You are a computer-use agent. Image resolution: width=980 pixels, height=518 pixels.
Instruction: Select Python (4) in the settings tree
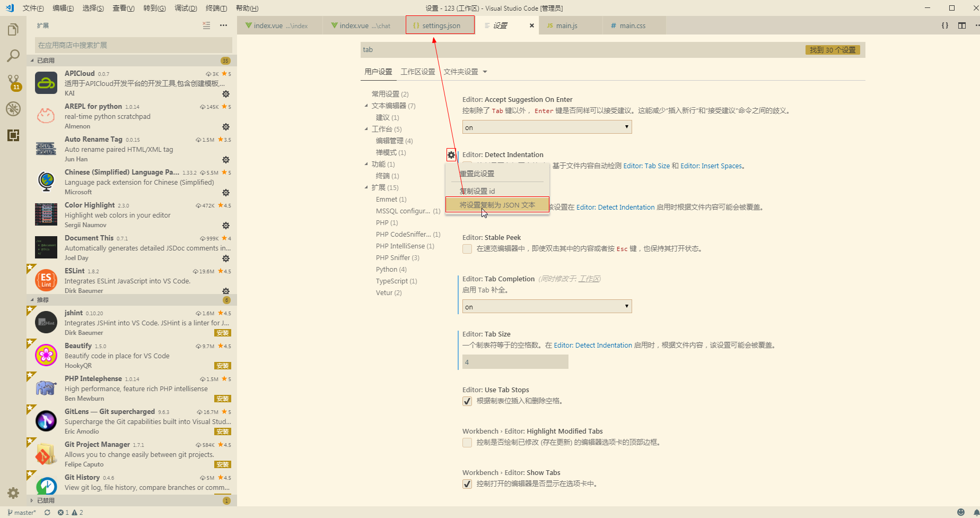tap(391, 270)
